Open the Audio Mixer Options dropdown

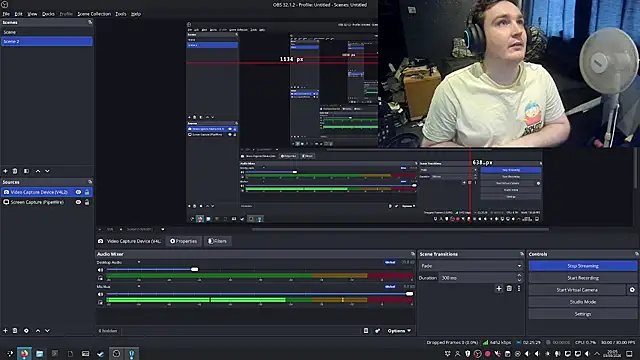pos(399,331)
